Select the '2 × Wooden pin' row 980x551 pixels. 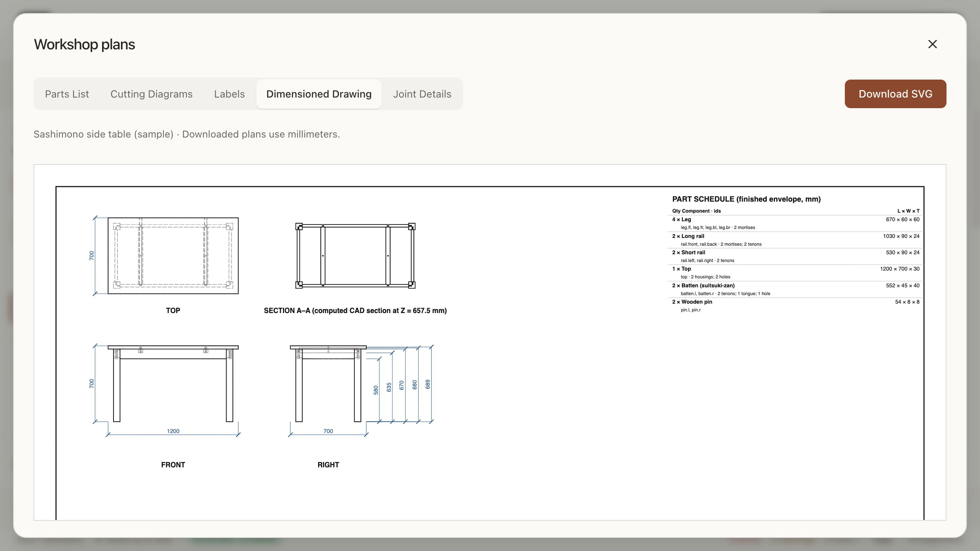pyautogui.click(x=796, y=306)
